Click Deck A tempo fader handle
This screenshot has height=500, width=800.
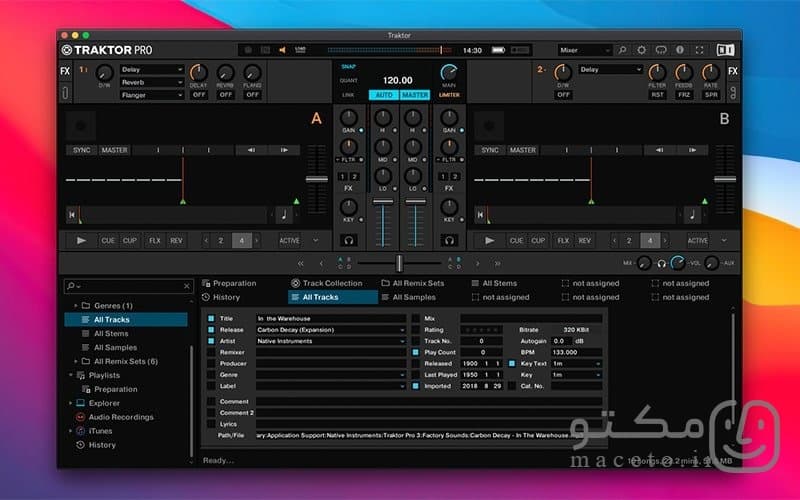pos(317,179)
